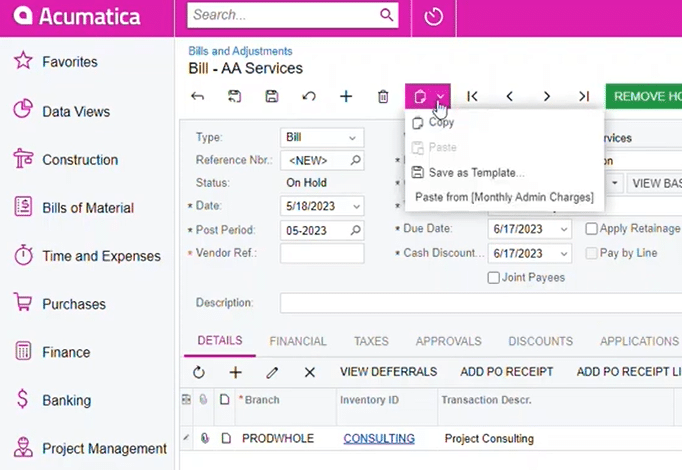This screenshot has width=682, height=470.
Task: Go to next record icon
Action: [547, 96]
